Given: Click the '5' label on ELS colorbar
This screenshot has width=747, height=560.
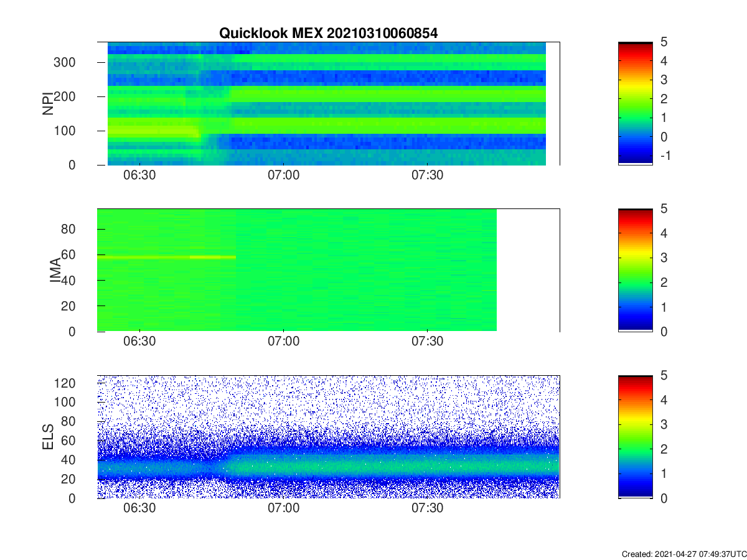Looking at the screenshot, I should 664,375.
